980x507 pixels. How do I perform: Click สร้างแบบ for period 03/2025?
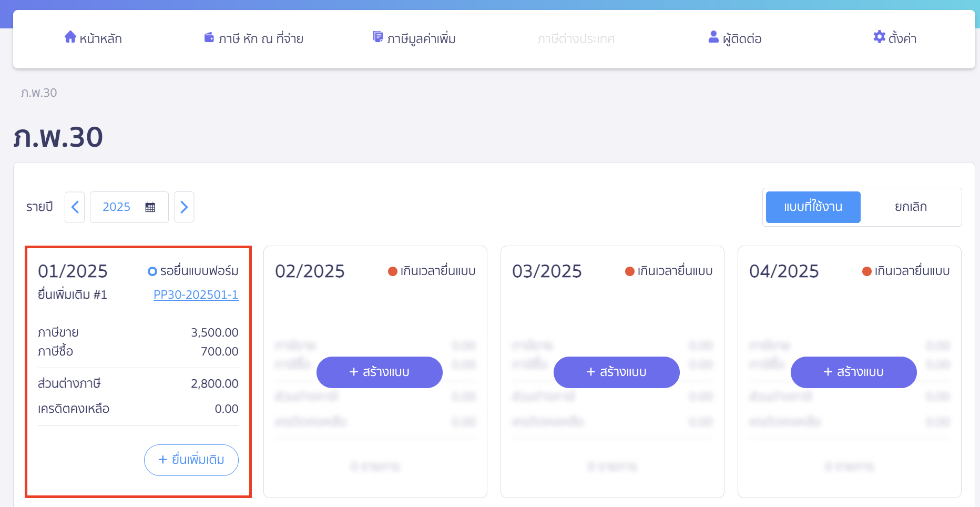[617, 372]
